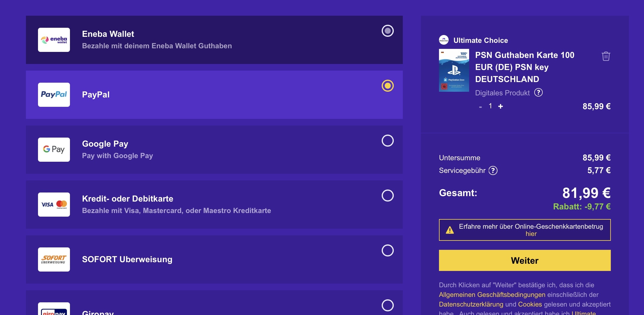Click the PSN card product thumbnail
Image resolution: width=644 pixels, height=315 pixels.
(454, 70)
